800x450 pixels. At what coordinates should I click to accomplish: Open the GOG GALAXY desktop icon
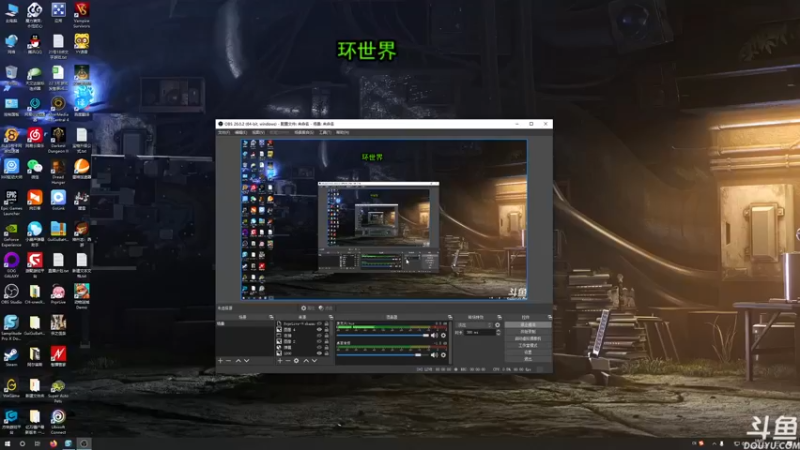pos(11,265)
